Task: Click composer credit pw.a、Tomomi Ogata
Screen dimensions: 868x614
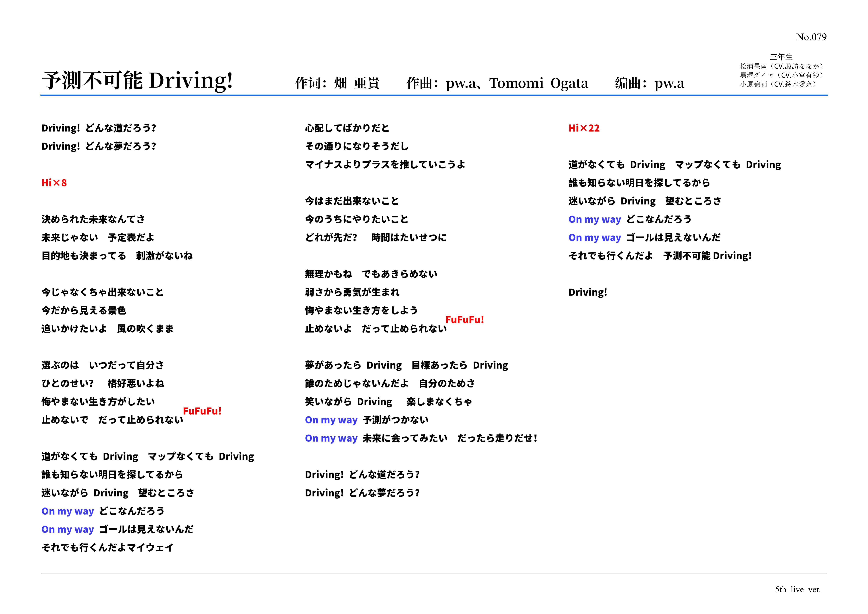Action: pos(517,83)
